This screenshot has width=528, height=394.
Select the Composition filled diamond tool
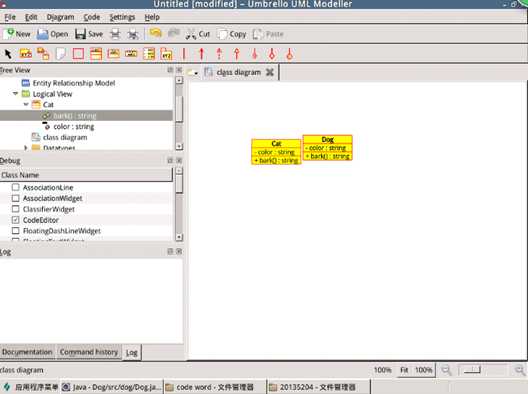[x=255, y=54]
